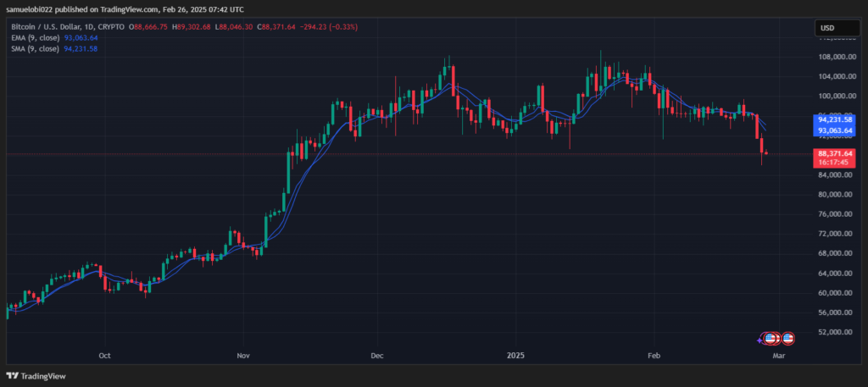The height and width of the screenshot is (387, 868).
Task: Click the SMA (9, close) indicator legend
Action: 34,48
